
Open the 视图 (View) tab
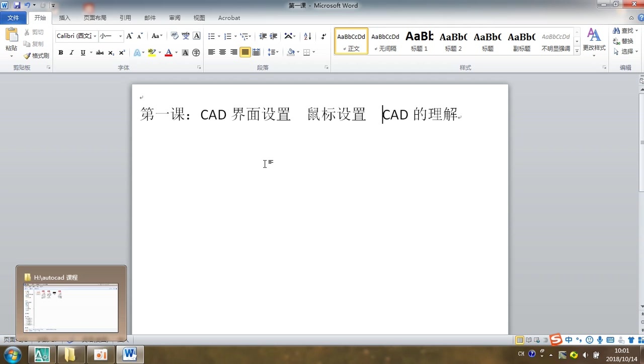[199, 18]
